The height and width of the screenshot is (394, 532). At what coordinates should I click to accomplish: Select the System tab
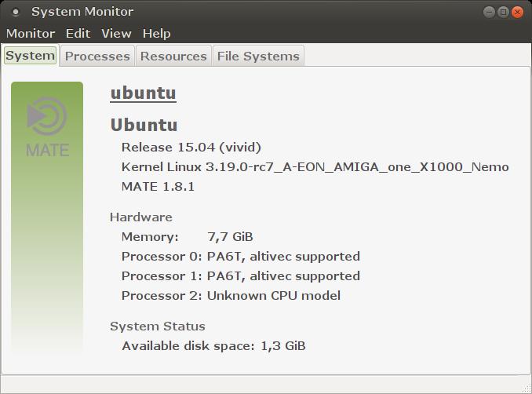[30, 56]
